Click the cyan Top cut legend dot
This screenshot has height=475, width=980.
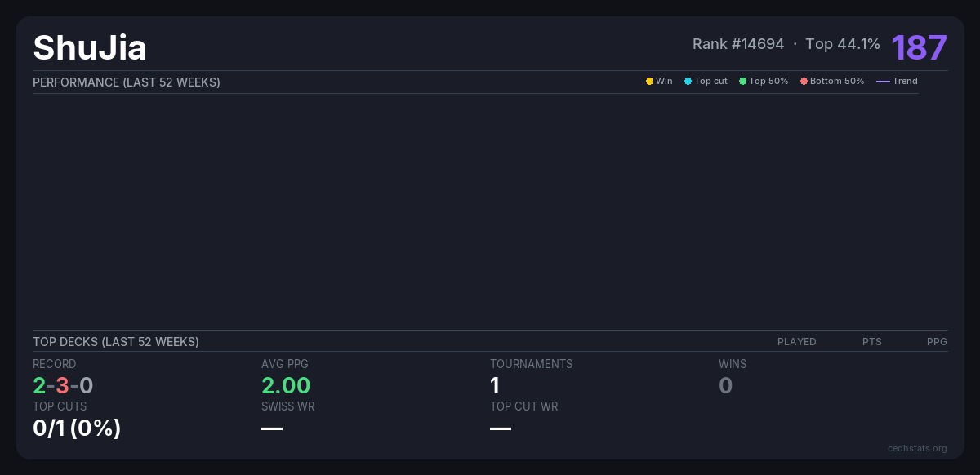688,82
